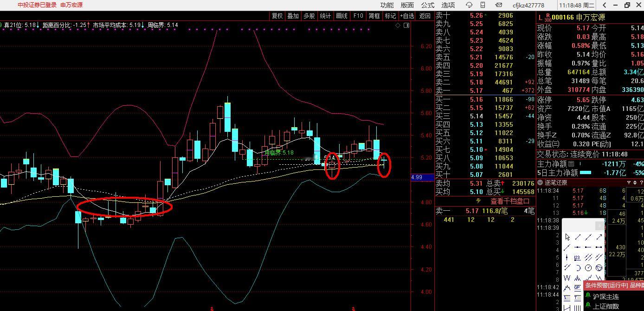Toggle the 画线 drawing tools button
Image resolution: width=644 pixels, height=311 pixels.
tap(342, 16)
